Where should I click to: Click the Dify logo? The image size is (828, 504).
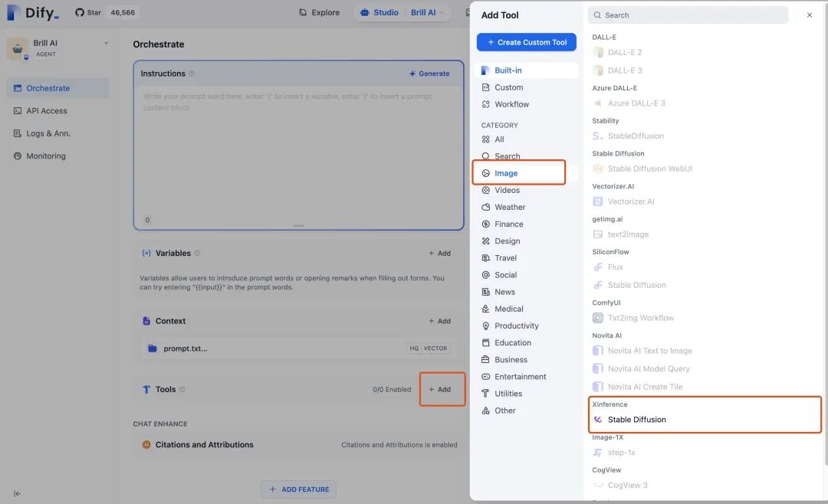click(33, 12)
